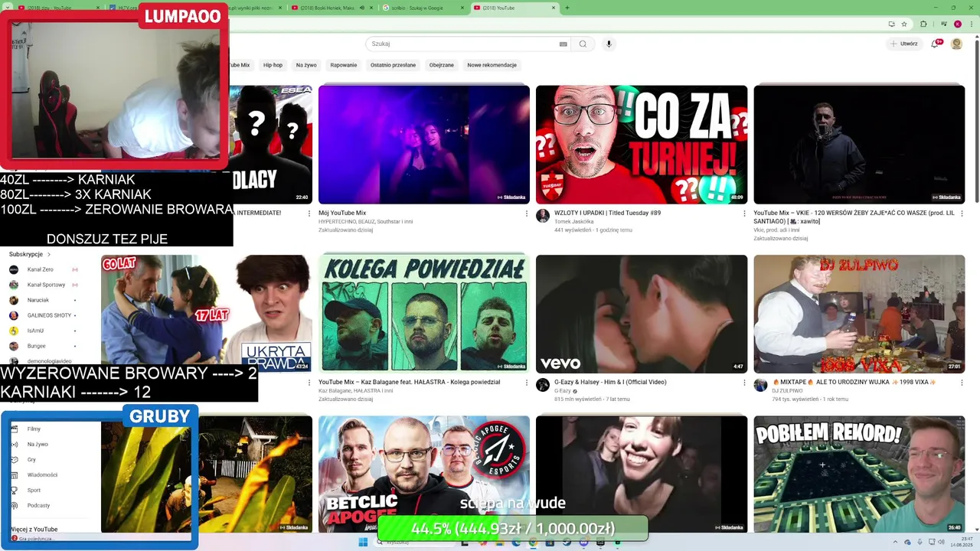Viewport: 980px width, 551px height.
Task: Open options menu for Him & I video
Action: click(744, 383)
